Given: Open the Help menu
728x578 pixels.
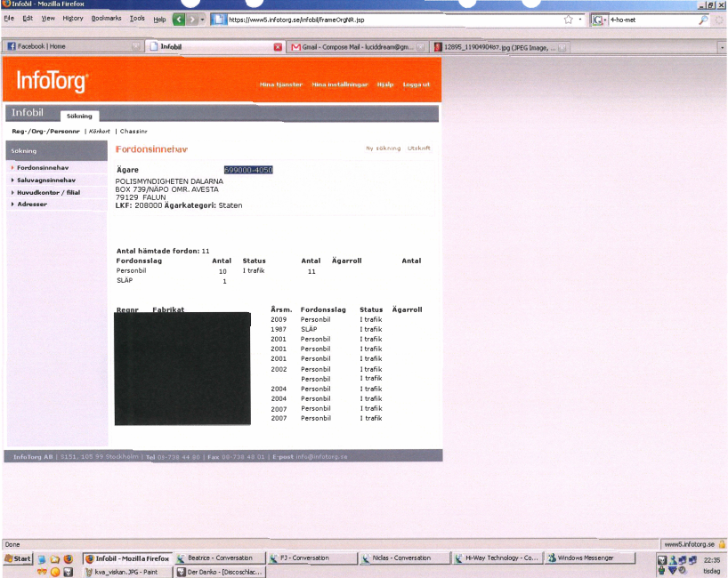Looking at the screenshot, I should tap(159, 19).
